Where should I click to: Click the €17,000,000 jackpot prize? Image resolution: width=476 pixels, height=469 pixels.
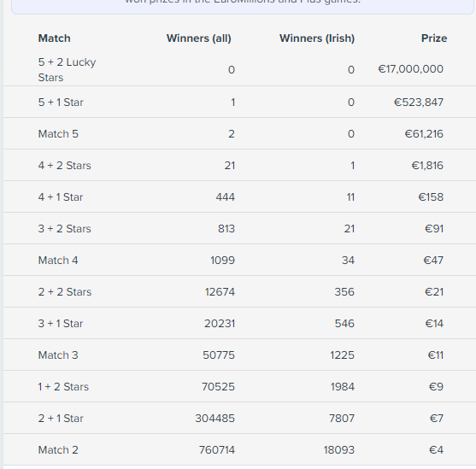tap(411, 69)
